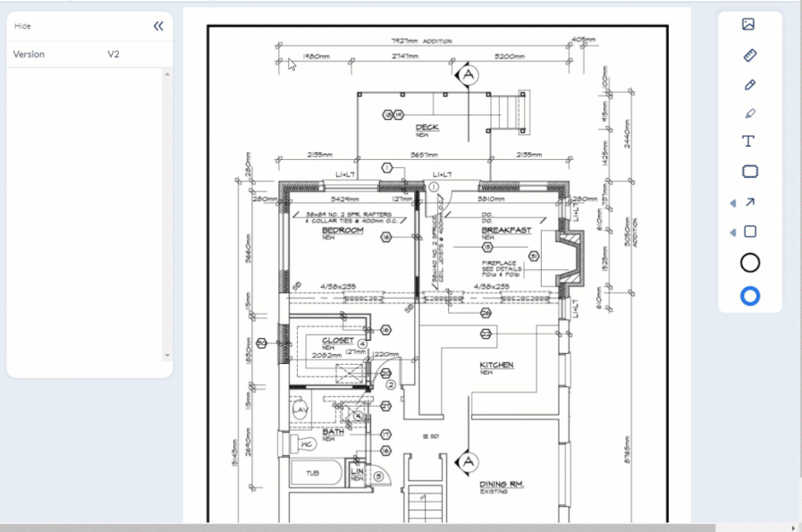
Task: Select the image insert tool
Action: (748, 24)
